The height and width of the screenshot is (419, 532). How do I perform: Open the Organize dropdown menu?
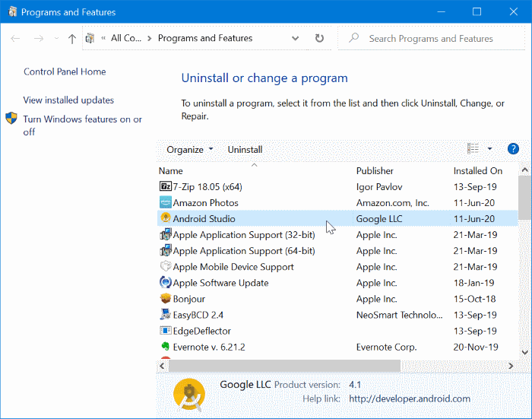[x=190, y=150]
